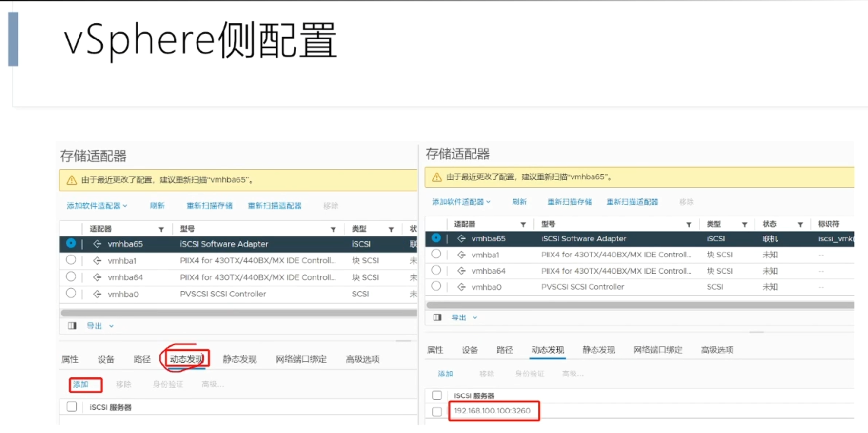Screen dimensions: 868x433
Task: Open the 导出 dropdown in right panel
Action: pyautogui.click(x=464, y=317)
